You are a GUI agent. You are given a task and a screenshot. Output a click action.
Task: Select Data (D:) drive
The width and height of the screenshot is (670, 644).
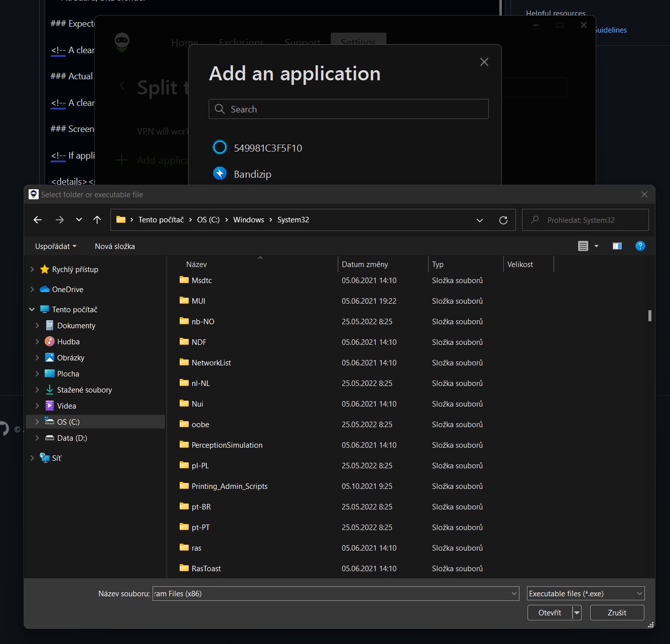(72, 438)
